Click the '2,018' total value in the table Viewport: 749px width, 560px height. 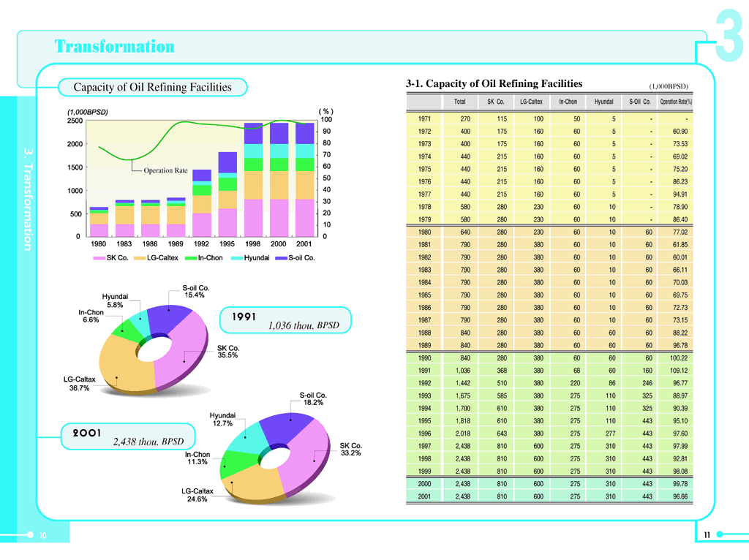coord(463,434)
